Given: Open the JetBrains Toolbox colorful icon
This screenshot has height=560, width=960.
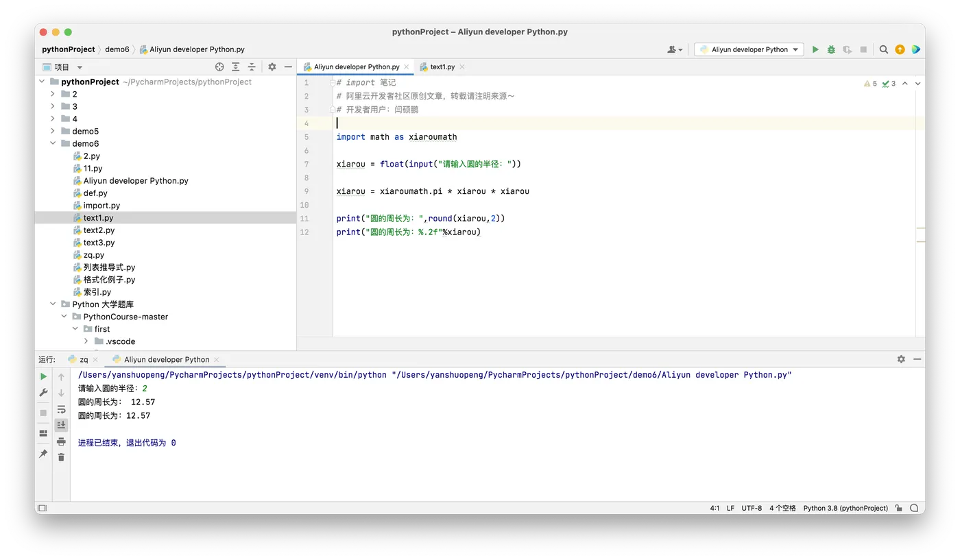Looking at the screenshot, I should click(915, 49).
